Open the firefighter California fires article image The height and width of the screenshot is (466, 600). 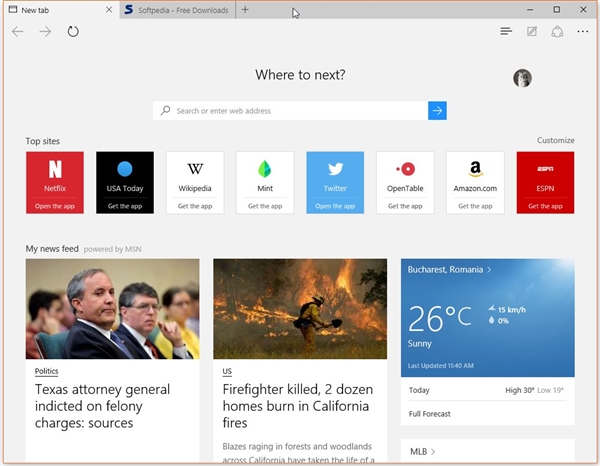(300, 308)
